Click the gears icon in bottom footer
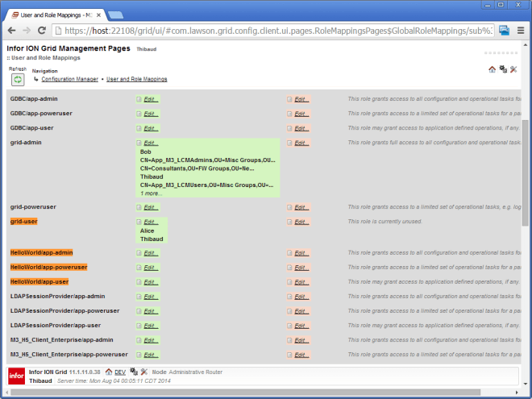Image resolution: width=532 pixels, height=399 pixels. 133,372
